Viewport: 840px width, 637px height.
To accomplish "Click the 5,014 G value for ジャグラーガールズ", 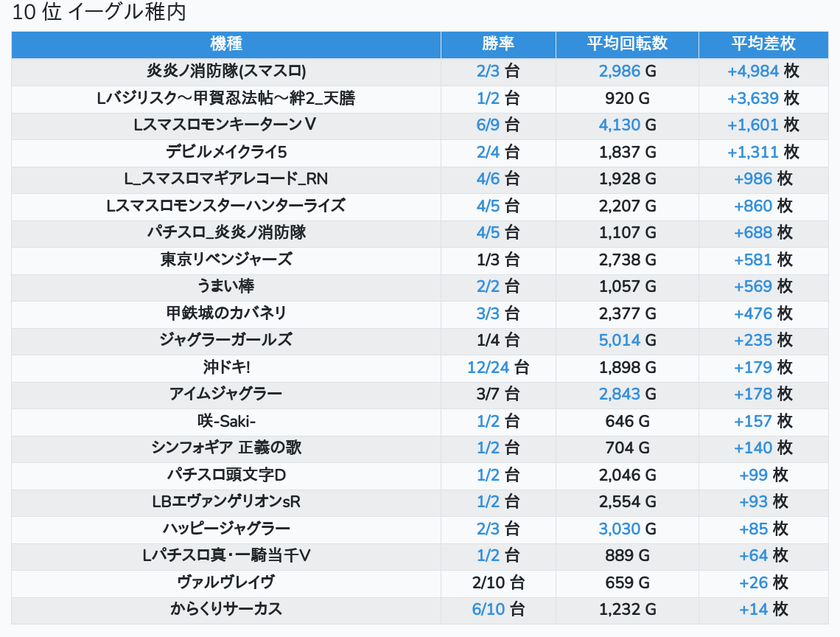I will pyautogui.click(x=620, y=340).
